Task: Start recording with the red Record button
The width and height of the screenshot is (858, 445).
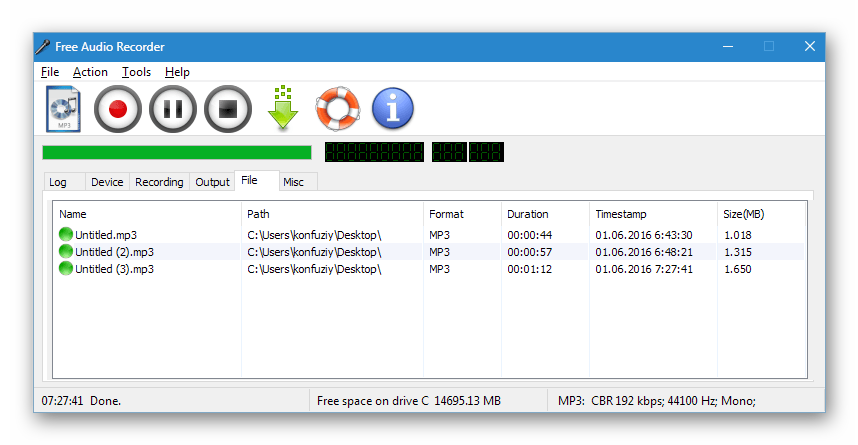Action: click(x=118, y=109)
